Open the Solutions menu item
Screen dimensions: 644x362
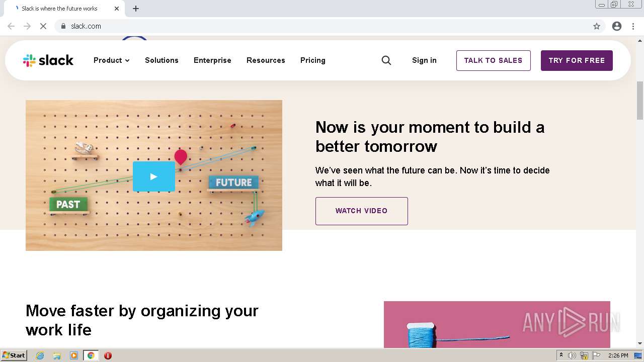tap(162, 60)
